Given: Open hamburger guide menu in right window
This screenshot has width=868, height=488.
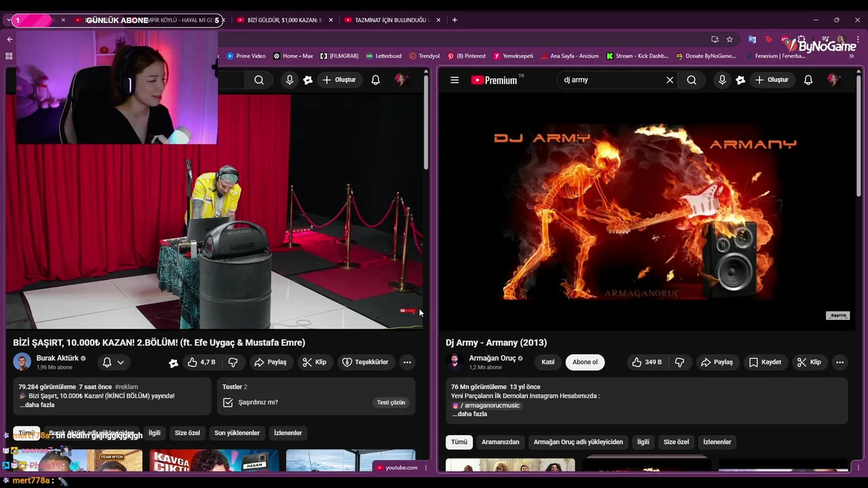Looking at the screenshot, I should [455, 80].
